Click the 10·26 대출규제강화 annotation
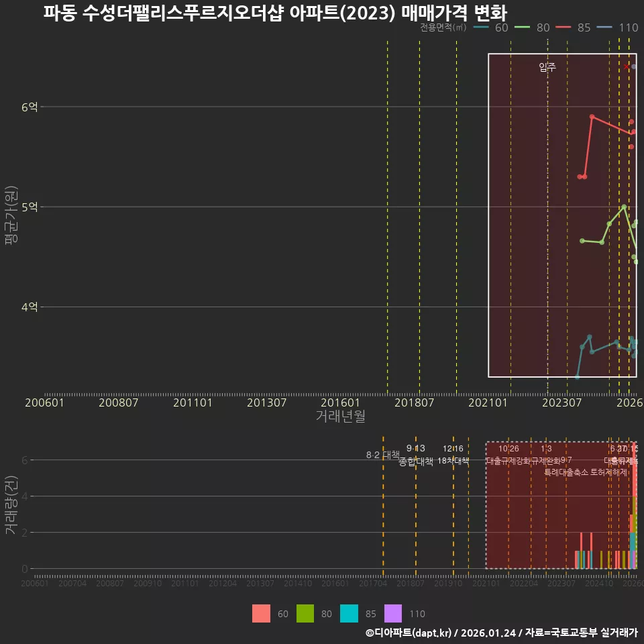644x644 pixels. (508, 455)
